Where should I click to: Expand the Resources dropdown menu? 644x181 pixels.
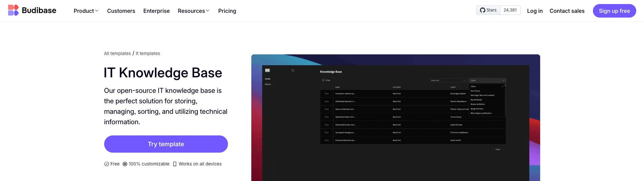pos(193,11)
